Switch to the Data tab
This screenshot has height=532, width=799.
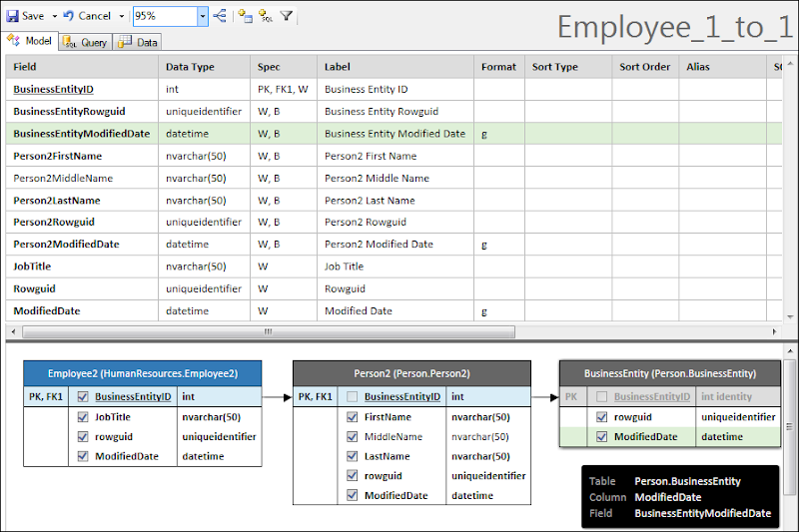[x=138, y=42]
